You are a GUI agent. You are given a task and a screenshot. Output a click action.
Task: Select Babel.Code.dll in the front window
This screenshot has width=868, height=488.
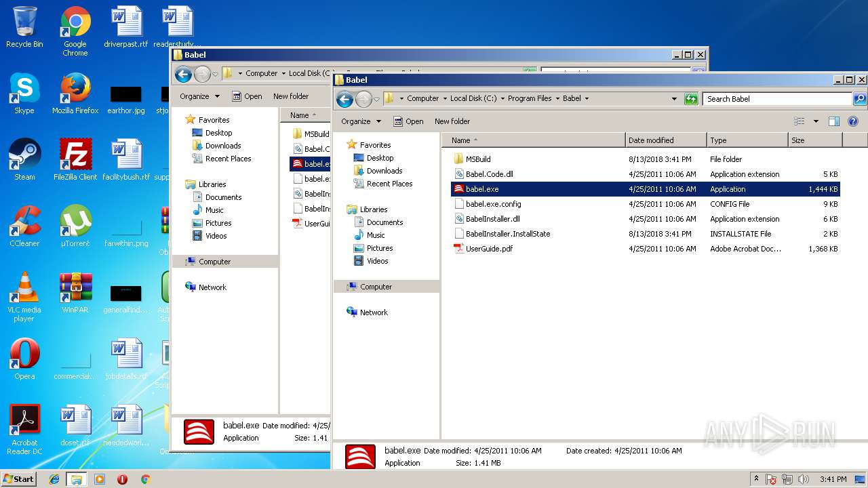(645, 174)
